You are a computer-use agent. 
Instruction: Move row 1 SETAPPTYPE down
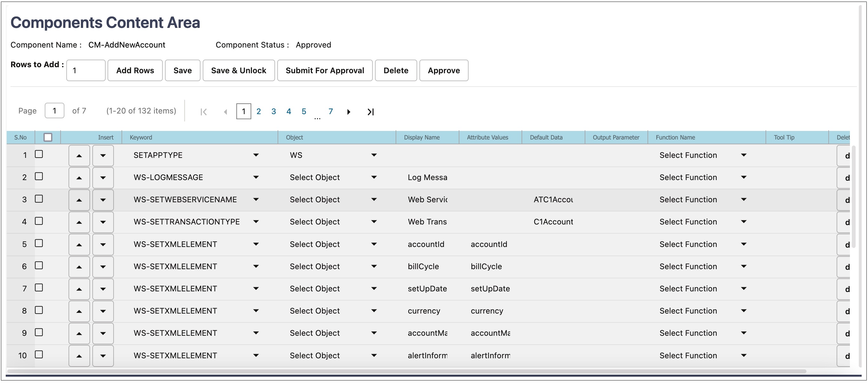tap(103, 156)
